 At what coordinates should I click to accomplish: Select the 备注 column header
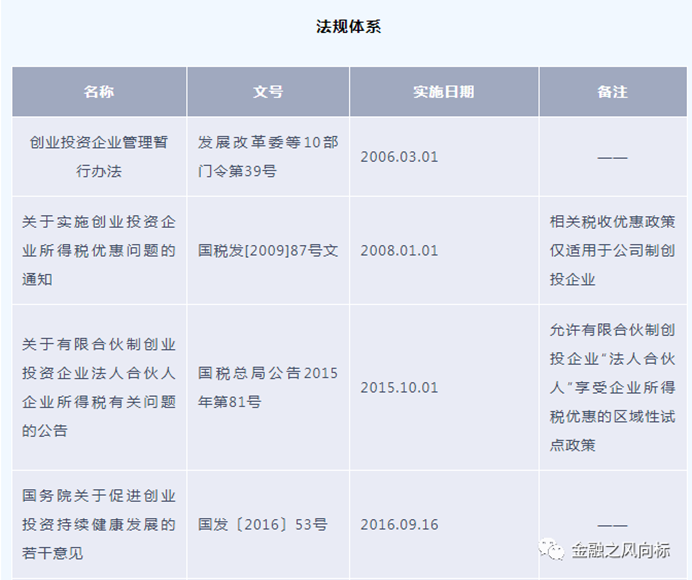(612, 92)
